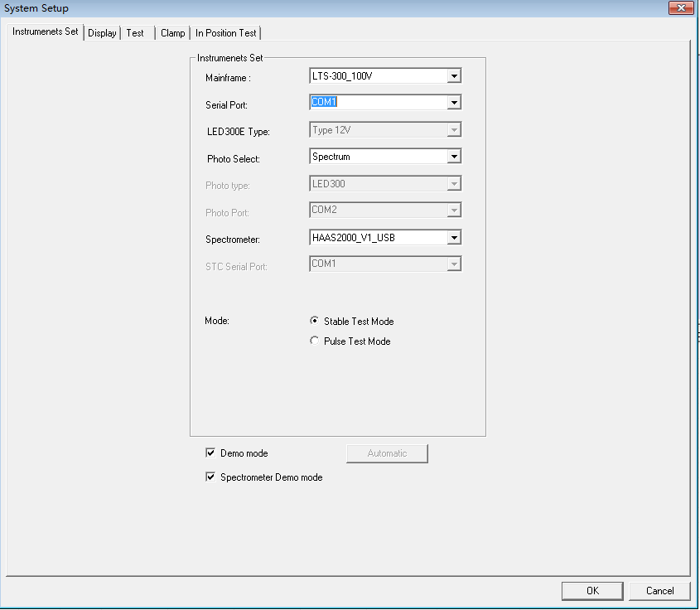700x610 pixels.
Task: Toggle Spectrometer Demo mode checkbox
Action: 210,477
